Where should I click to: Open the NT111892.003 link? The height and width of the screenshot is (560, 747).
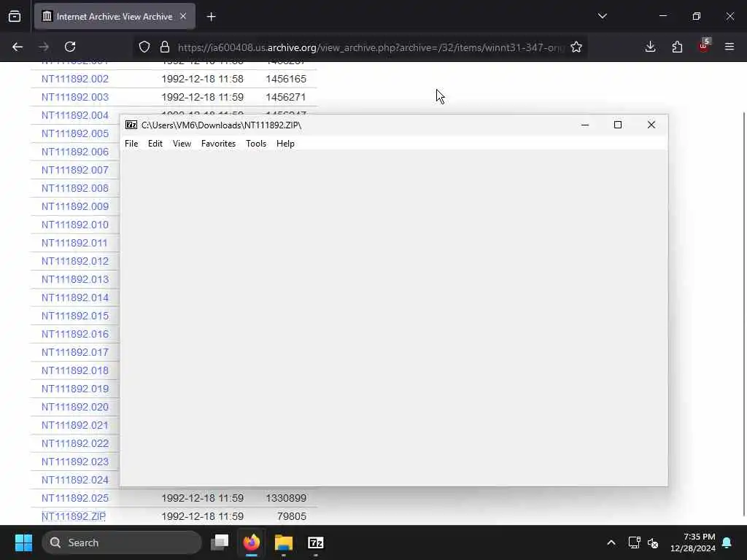pyautogui.click(x=75, y=97)
